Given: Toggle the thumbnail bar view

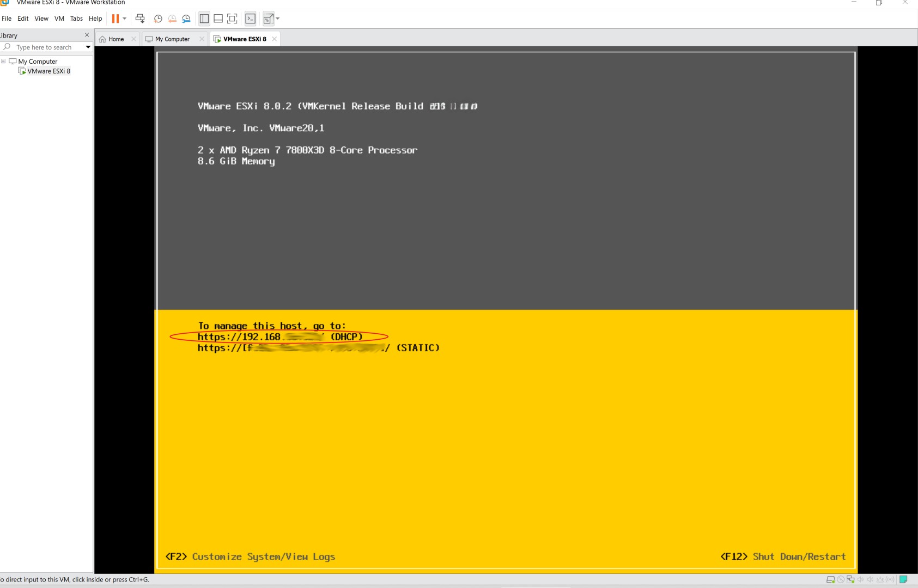Looking at the screenshot, I should [218, 19].
